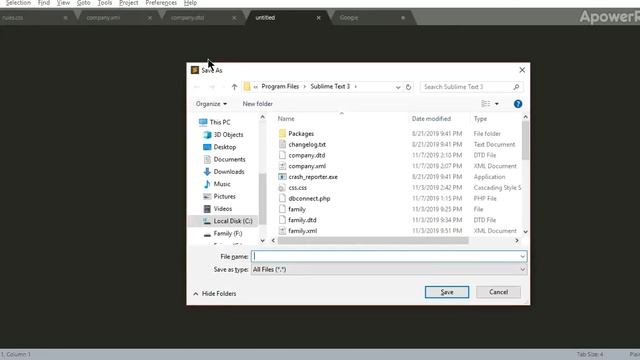640x360 pixels.
Task: Click search magnifier in Search Sublime Text 3
Action: coord(516,87)
